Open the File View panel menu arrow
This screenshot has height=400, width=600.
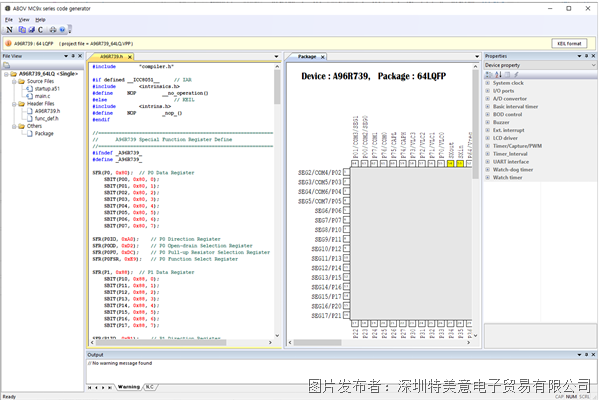point(66,56)
